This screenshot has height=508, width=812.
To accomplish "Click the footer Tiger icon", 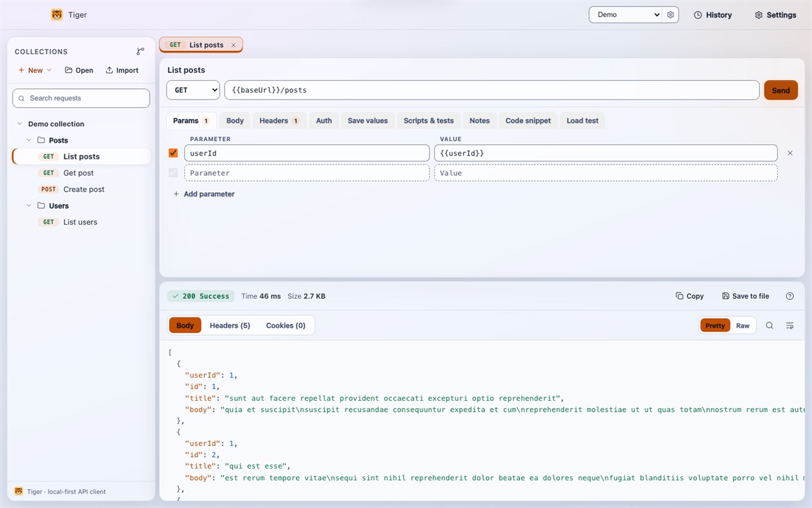I will click(18, 492).
